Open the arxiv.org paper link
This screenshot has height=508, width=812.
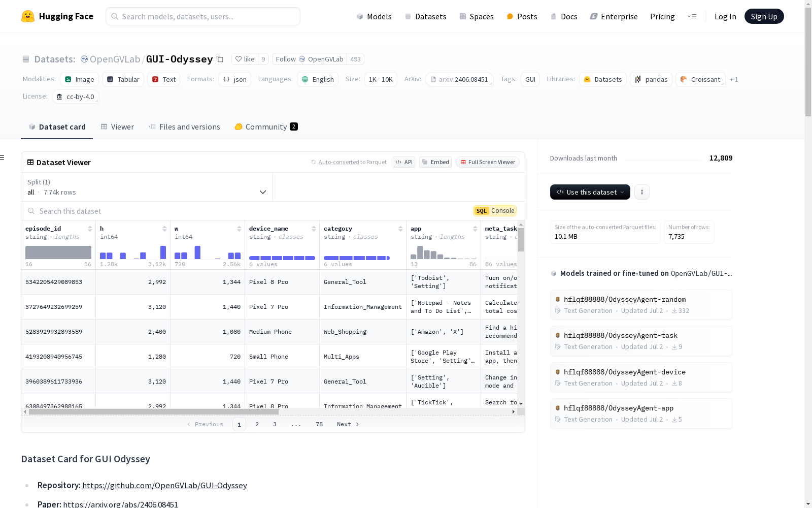[x=120, y=504]
